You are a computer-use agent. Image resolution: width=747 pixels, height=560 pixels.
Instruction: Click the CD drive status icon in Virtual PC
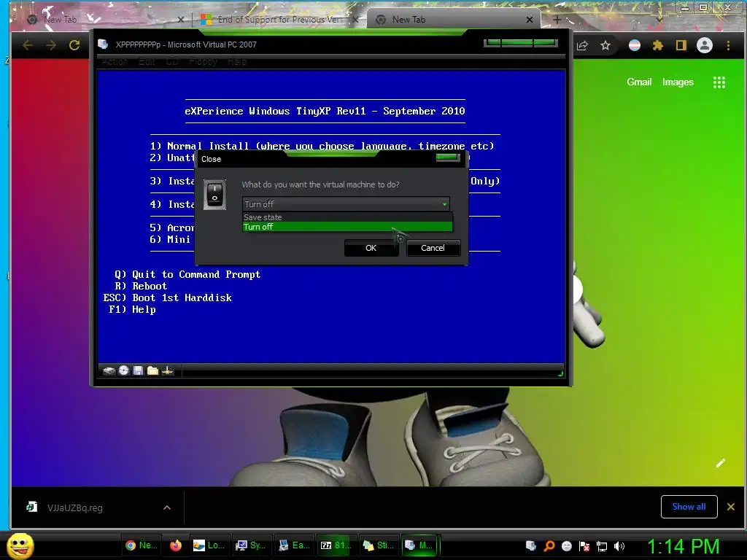(124, 370)
